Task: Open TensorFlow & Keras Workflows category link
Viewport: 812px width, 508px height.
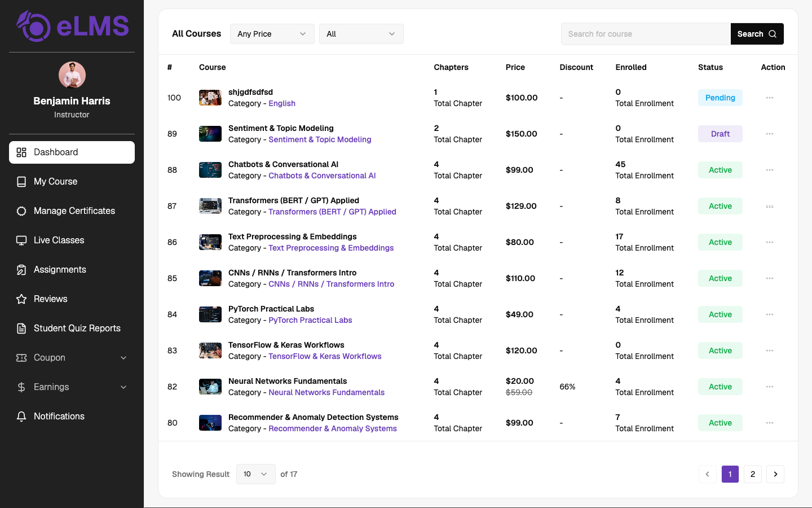Action: point(325,356)
